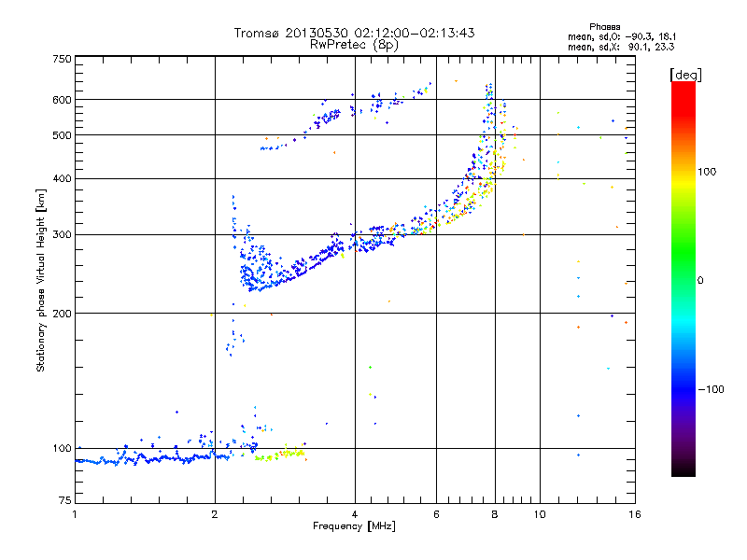The width and height of the screenshot is (747, 560).
Task: Click the Phases header label
Action: pyautogui.click(x=604, y=27)
